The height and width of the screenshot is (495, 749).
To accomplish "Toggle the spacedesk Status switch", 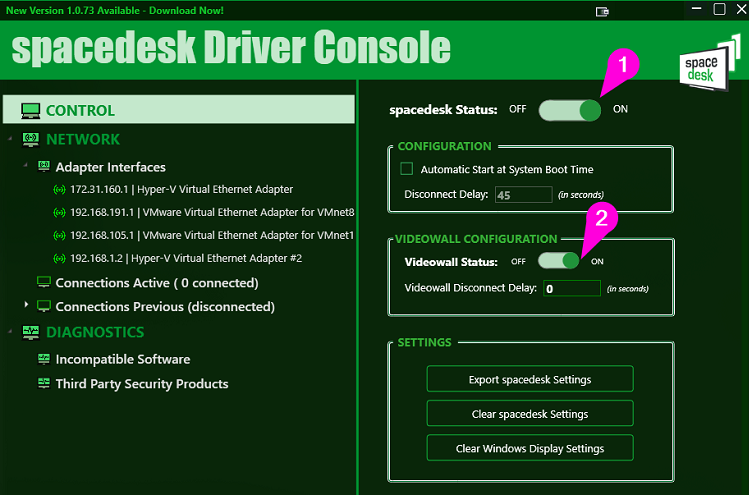I will point(569,110).
